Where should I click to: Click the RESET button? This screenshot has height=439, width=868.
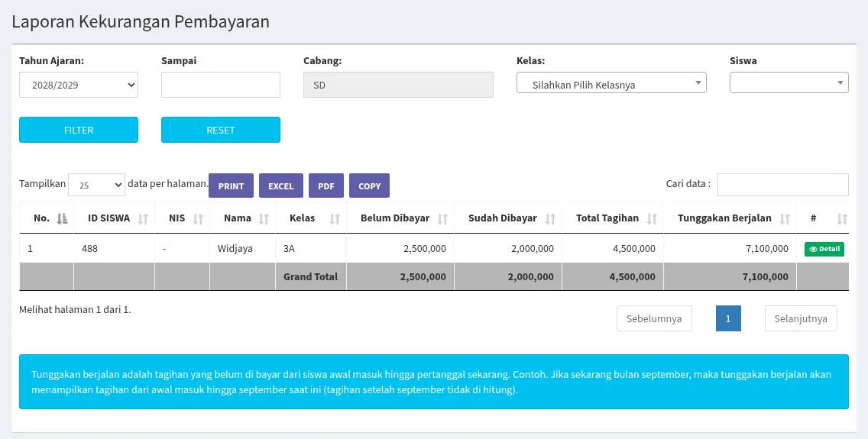tap(220, 130)
